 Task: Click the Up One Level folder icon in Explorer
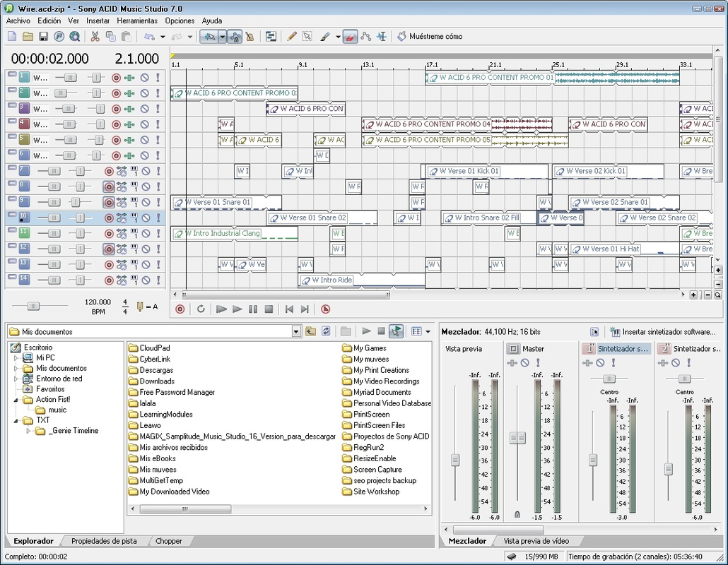(x=310, y=331)
